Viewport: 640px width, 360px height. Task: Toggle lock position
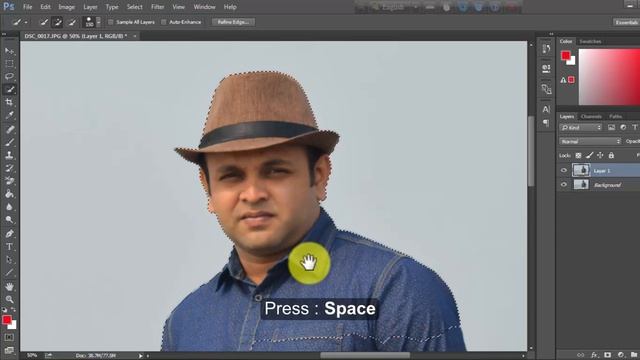pyautogui.click(x=600, y=155)
